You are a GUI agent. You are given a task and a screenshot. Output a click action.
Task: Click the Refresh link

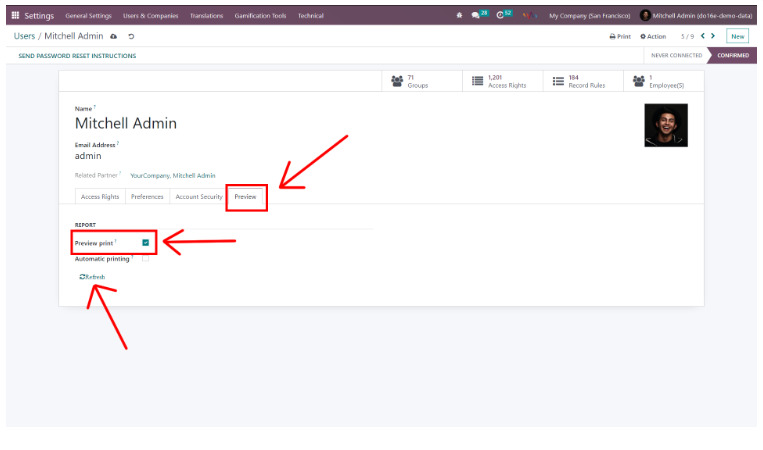point(92,277)
